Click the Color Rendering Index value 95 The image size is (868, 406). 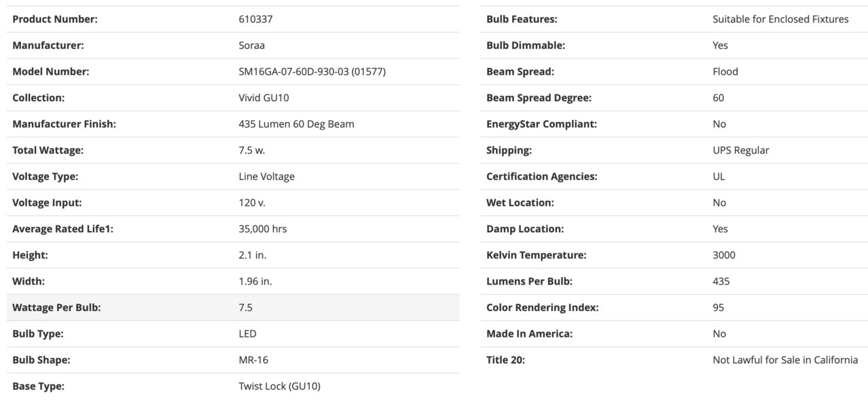point(719,308)
